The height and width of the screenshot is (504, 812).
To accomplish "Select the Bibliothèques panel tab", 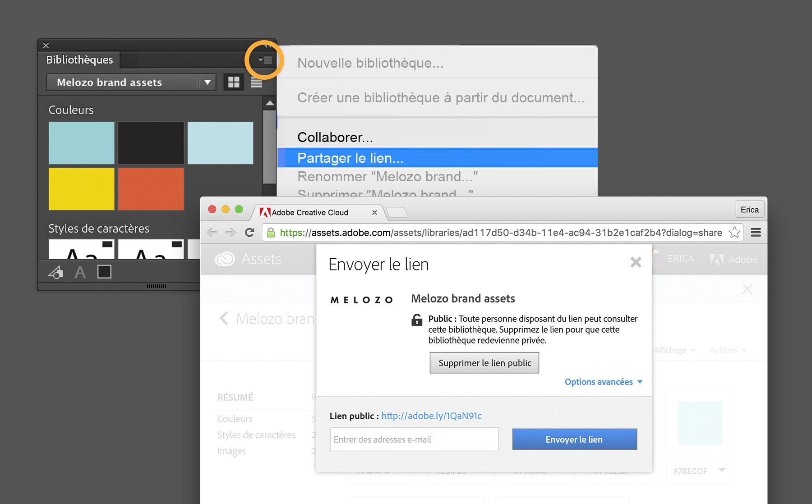I will tap(80, 60).
